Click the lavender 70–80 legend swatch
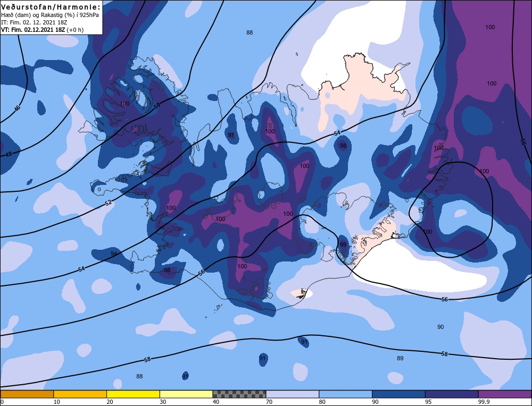Viewport: 532px width, 406px height. 293,394
